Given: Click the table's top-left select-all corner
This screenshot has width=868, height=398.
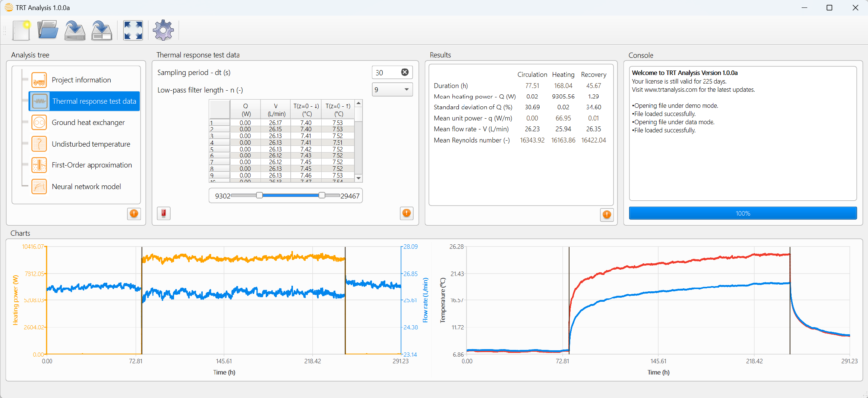Looking at the screenshot, I should pyautogui.click(x=220, y=110).
